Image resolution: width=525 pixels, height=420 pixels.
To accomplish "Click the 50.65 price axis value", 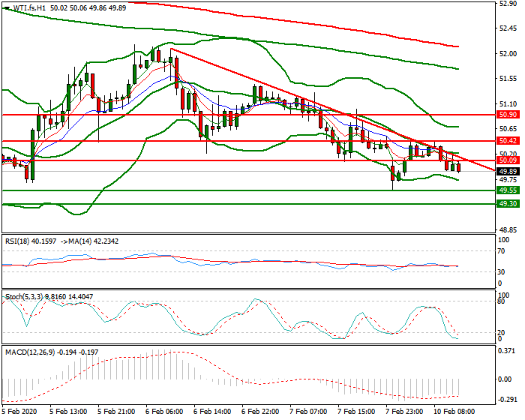I will pyautogui.click(x=508, y=129).
